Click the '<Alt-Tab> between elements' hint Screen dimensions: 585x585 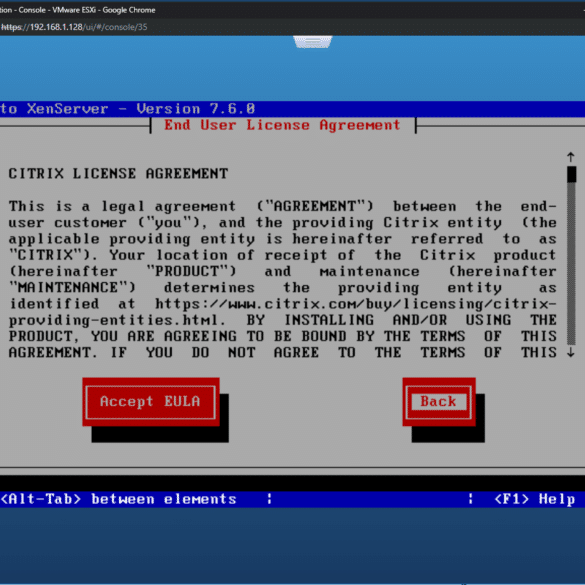pyautogui.click(x=119, y=499)
